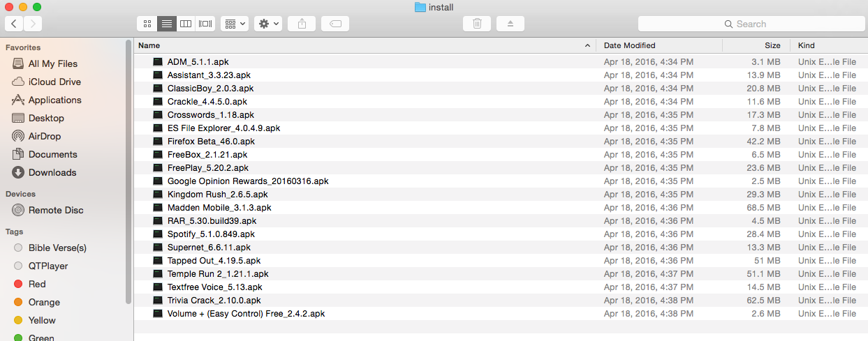Select file icon of ADM_5.1.1.apk

(x=158, y=62)
